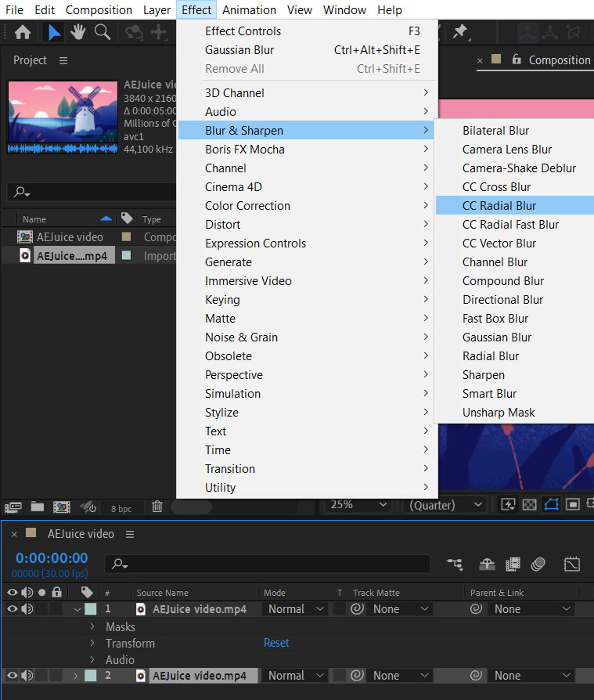This screenshot has width=594, height=700.
Task: Select the Hand tool
Action: point(77,32)
